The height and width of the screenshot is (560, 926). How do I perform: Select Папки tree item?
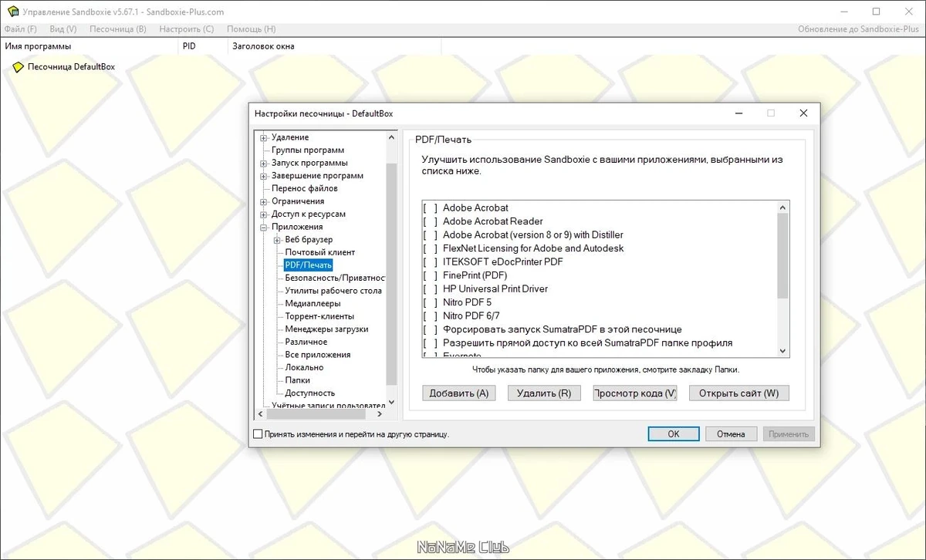click(297, 380)
